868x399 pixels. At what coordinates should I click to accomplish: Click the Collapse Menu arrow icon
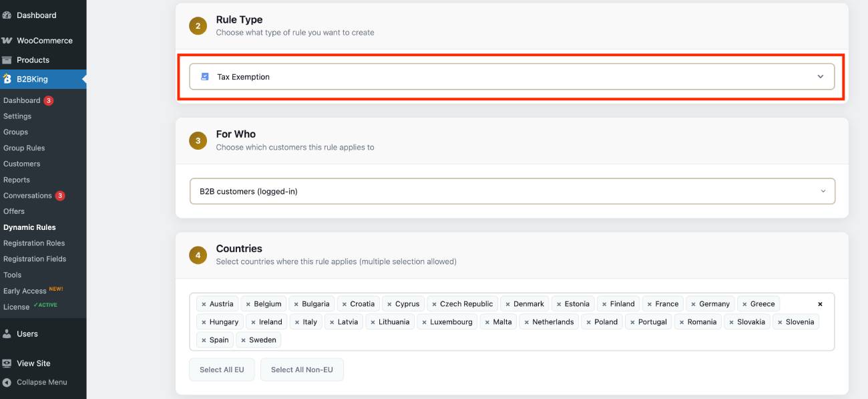(7, 382)
